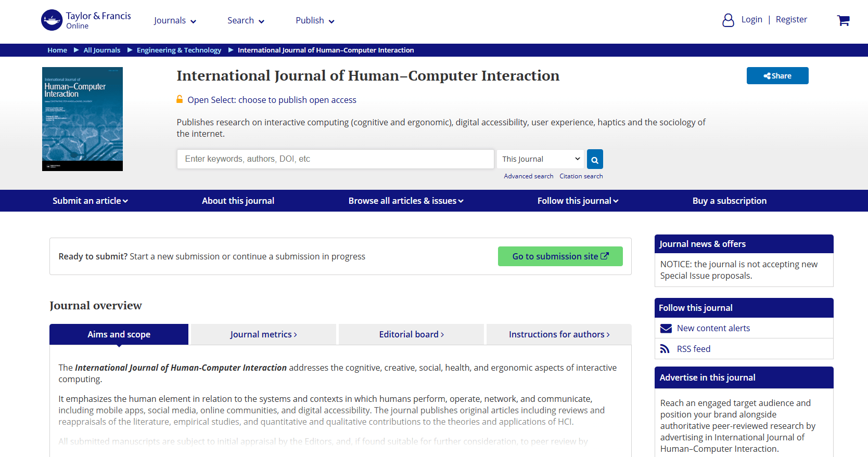Open the Instructions for authors tab
This screenshot has height=457, width=868.
(x=559, y=334)
